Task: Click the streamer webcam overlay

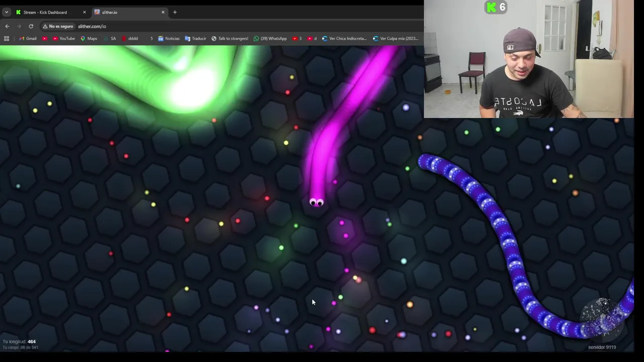Action: [x=529, y=59]
